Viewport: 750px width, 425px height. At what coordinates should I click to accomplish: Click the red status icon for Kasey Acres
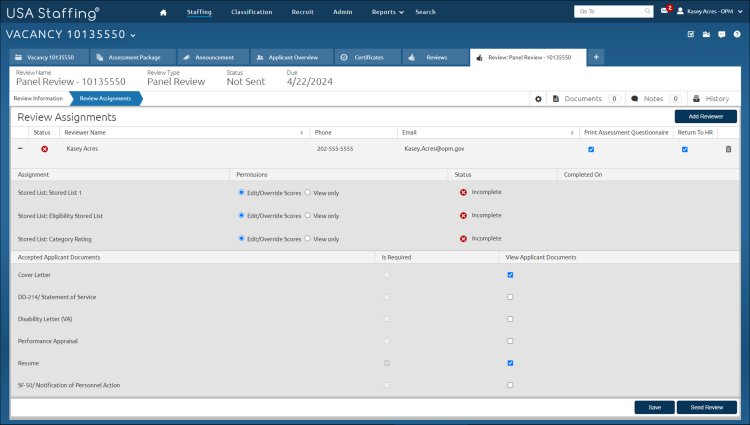click(44, 149)
